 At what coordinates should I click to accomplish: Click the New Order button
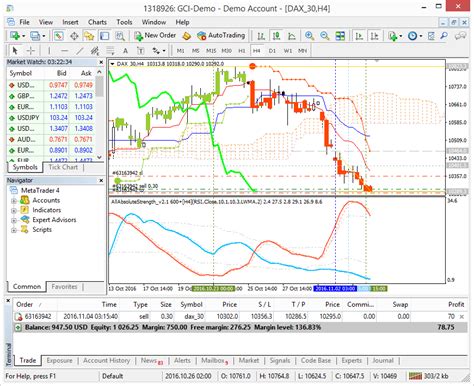pos(155,36)
